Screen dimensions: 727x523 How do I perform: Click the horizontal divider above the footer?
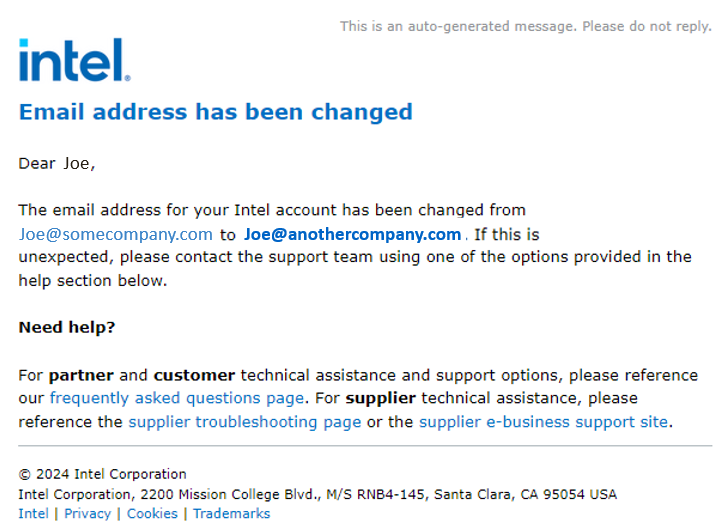point(364,446)
